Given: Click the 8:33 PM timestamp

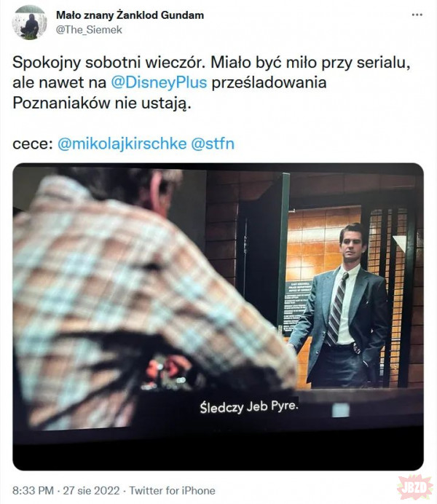Looking at the screenshot, I should tap(33, 490).
